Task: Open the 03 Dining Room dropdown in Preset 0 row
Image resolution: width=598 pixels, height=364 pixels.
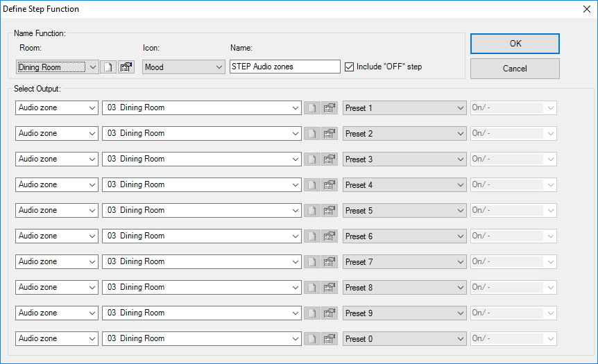Action: [202, 339]
